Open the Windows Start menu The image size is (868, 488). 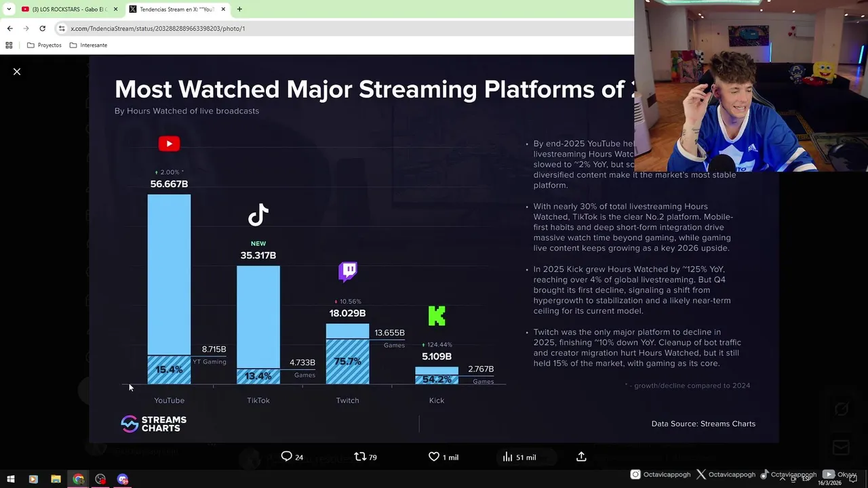coord(10,479)
